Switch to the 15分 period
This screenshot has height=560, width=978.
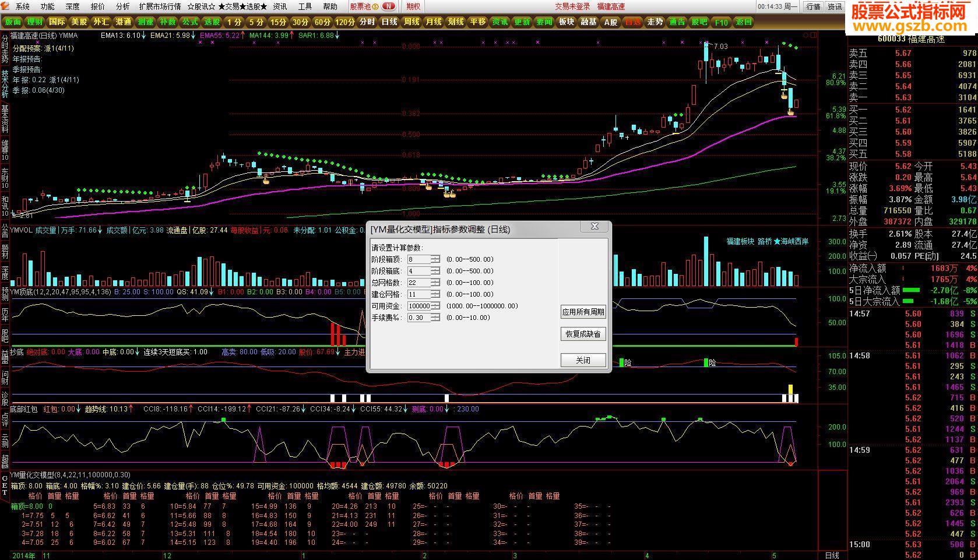[279, 22]
